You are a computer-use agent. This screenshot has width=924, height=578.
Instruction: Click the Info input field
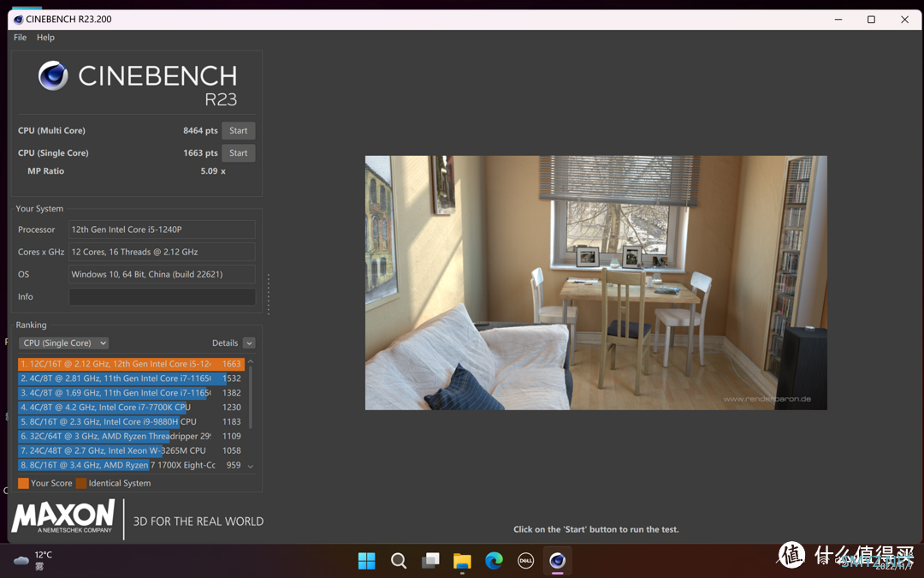[162, 296]
